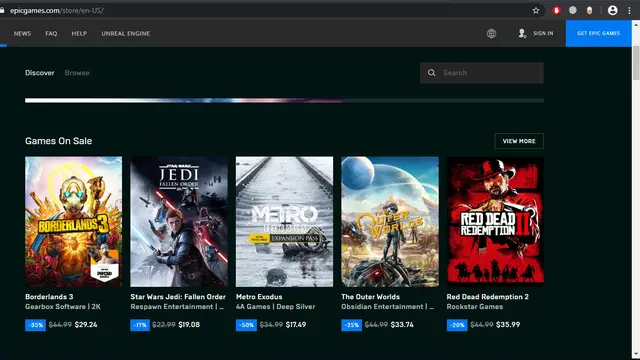Viewport: 640px width, 360px height.
Task: Click the vertical page scrollbar thumb
Action: (x=636, y=63)
